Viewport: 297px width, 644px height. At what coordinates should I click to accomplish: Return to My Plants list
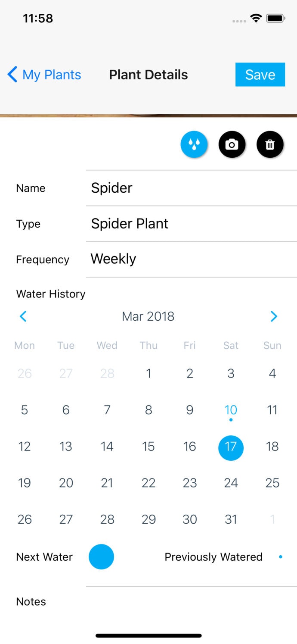tap(50, 75)
